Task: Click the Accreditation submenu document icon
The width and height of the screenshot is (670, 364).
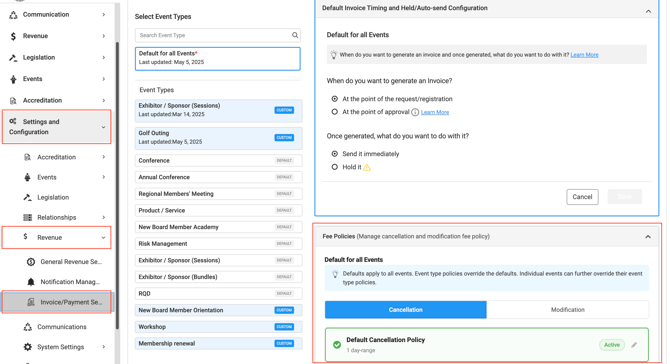Action: click(x=27, y=157)
